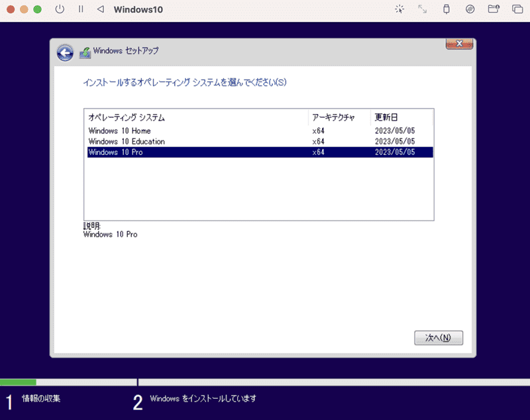Select Windows 10 Education from the list
The height and width of the screenshot is (420, 530).
point(260,142)
